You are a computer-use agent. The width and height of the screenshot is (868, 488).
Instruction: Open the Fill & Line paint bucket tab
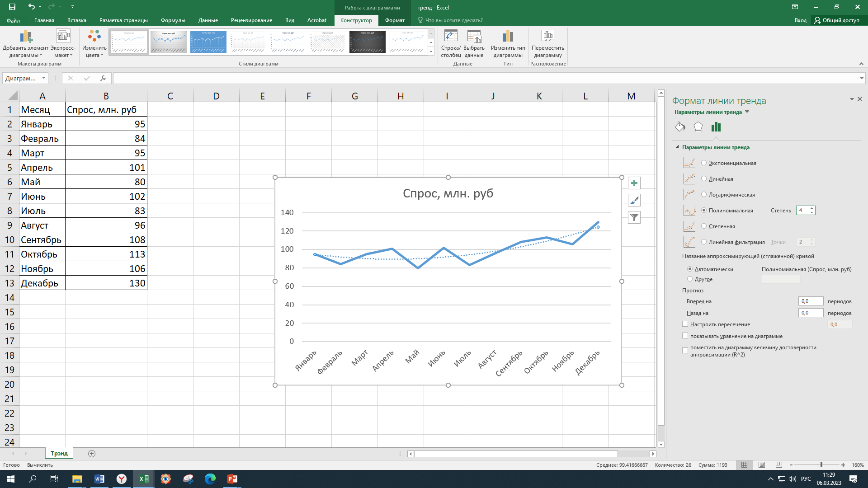pos(680,127)
